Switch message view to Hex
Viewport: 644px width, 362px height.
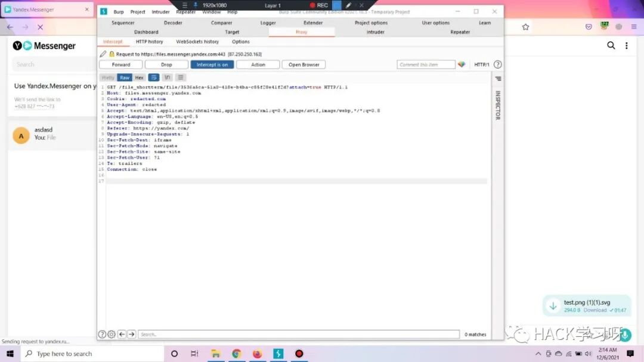[x=139, y=78]
